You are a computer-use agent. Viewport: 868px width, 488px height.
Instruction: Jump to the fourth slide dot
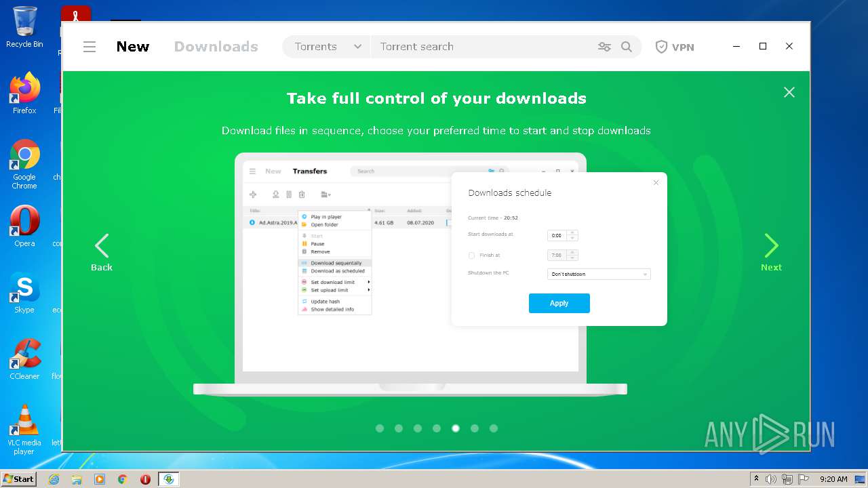(437, 428)
